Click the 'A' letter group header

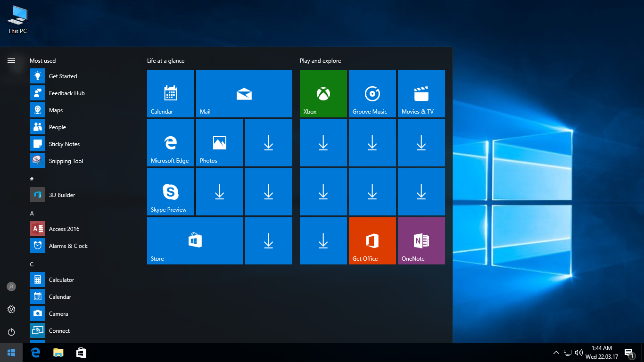tap(32, 213)
